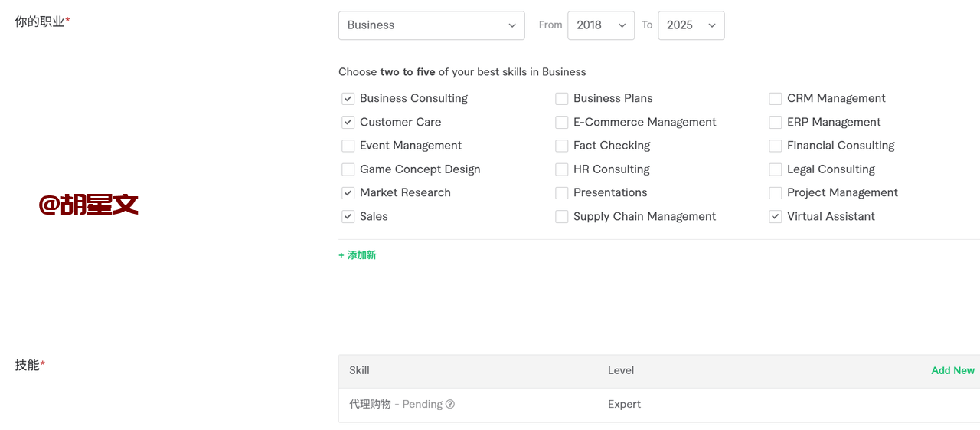Open the Business occupation dropdown
The height and width of the screenshot is (430, 980).
[x=431, y=25]
